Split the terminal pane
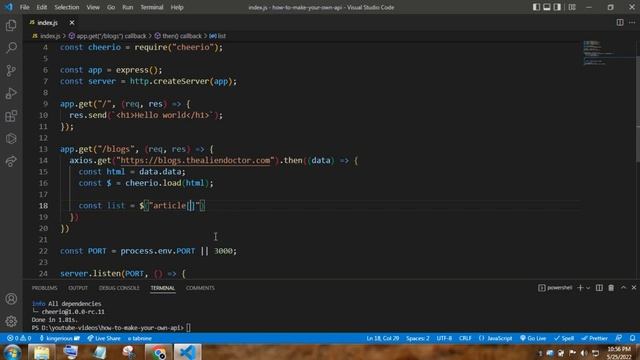This screenshot has height=360, width=640. 599,288
